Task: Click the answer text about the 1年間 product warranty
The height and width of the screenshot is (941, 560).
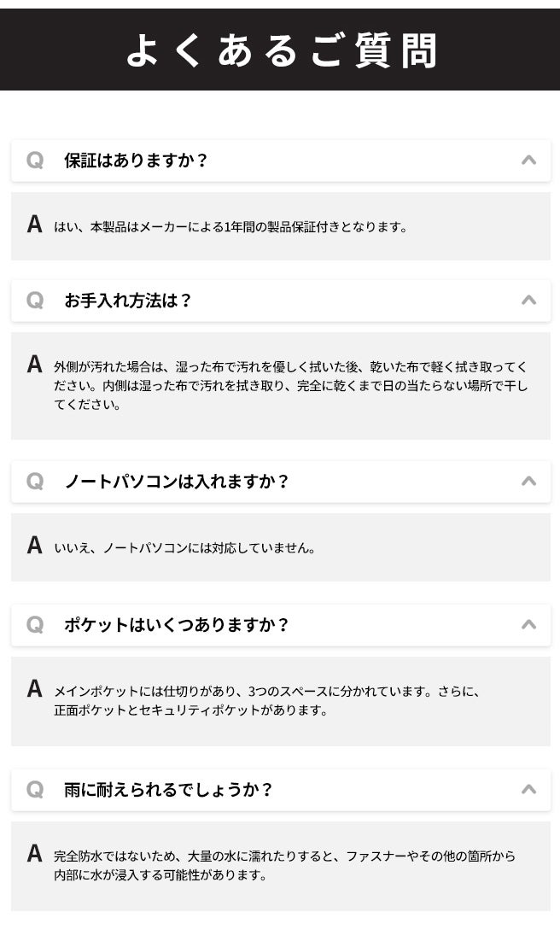Action: [x=230, y=227]
